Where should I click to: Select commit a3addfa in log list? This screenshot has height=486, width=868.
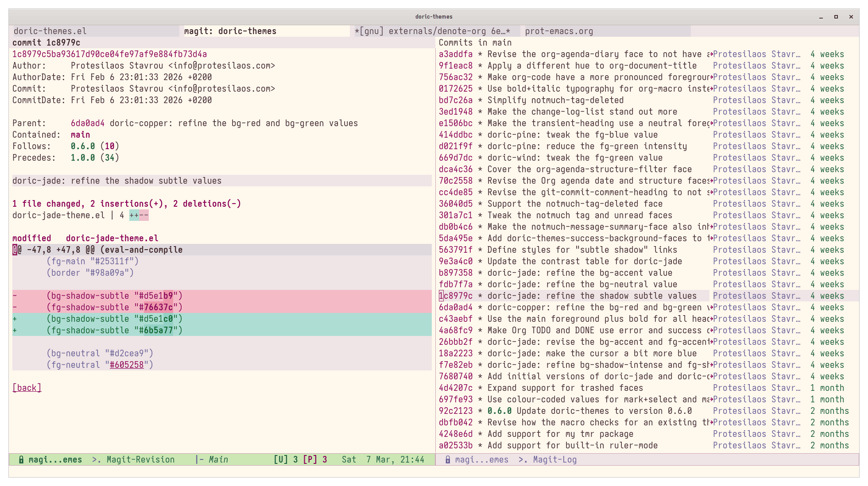455,54
